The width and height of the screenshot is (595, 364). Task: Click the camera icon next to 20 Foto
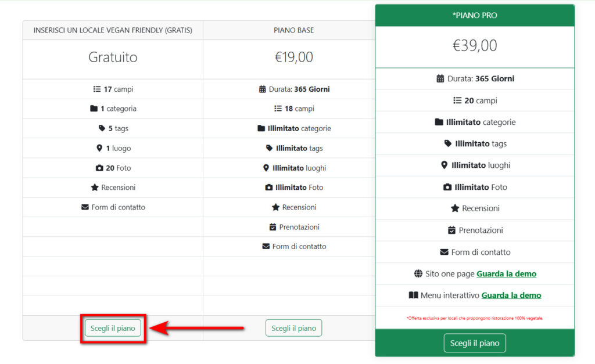(99, 168)
